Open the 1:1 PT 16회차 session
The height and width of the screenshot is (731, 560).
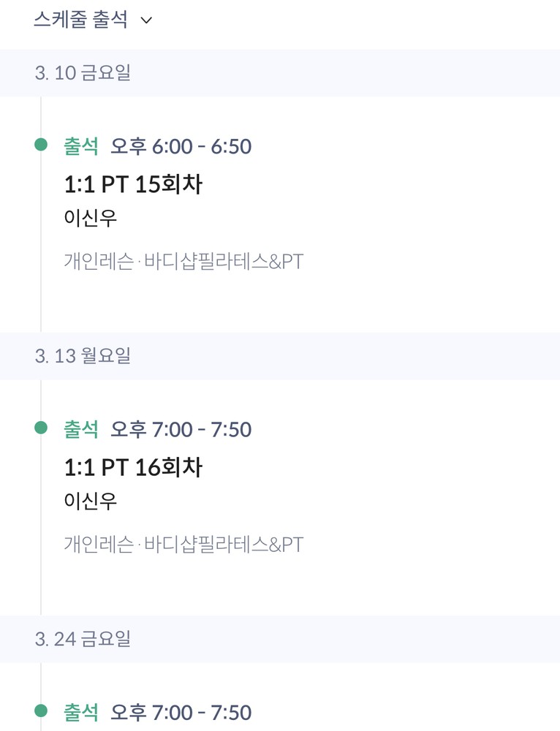133,467
